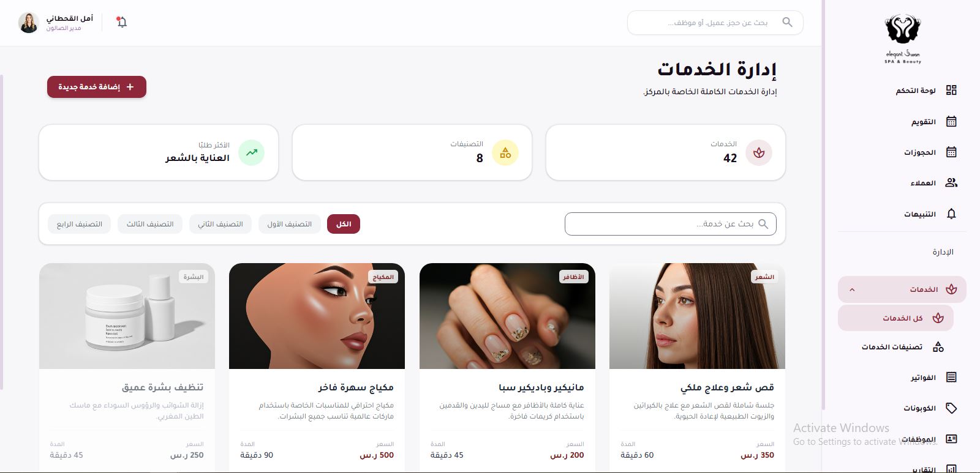Focus the top global search box
The height and width of the screenshot is (473, 980).
(715, 23)
